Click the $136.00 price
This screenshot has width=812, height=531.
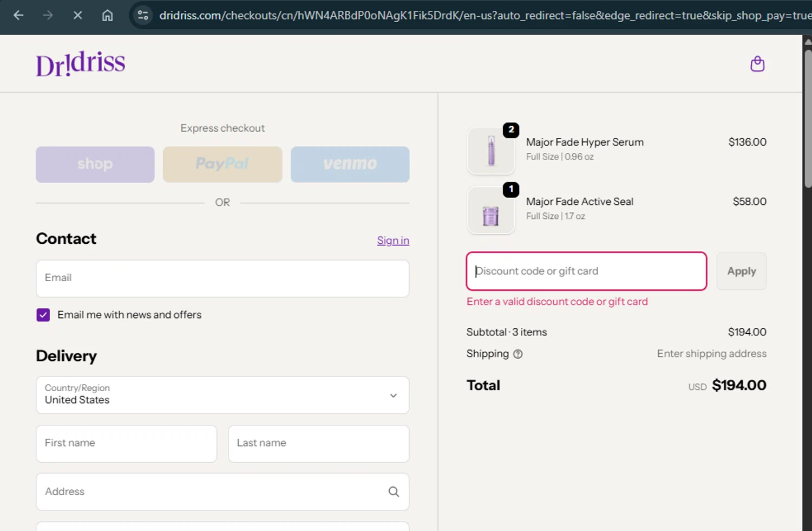point(747,142)
